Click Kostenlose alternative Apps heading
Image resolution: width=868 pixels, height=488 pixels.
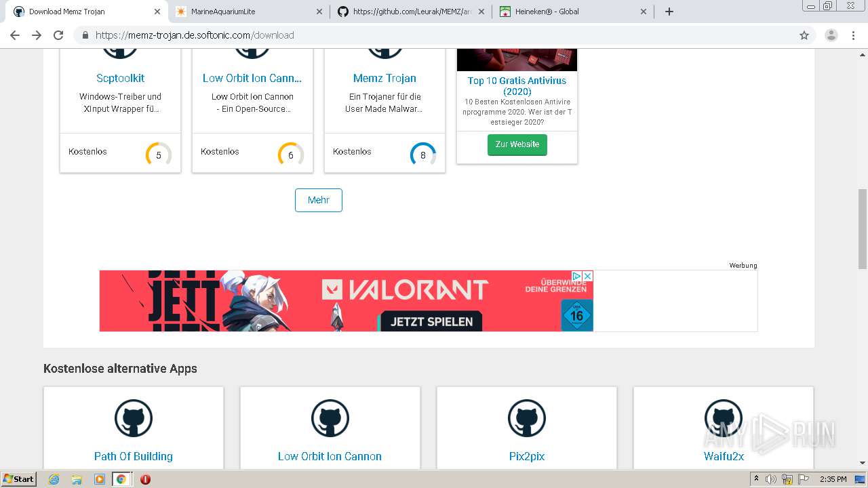click(x=120, y=369)
